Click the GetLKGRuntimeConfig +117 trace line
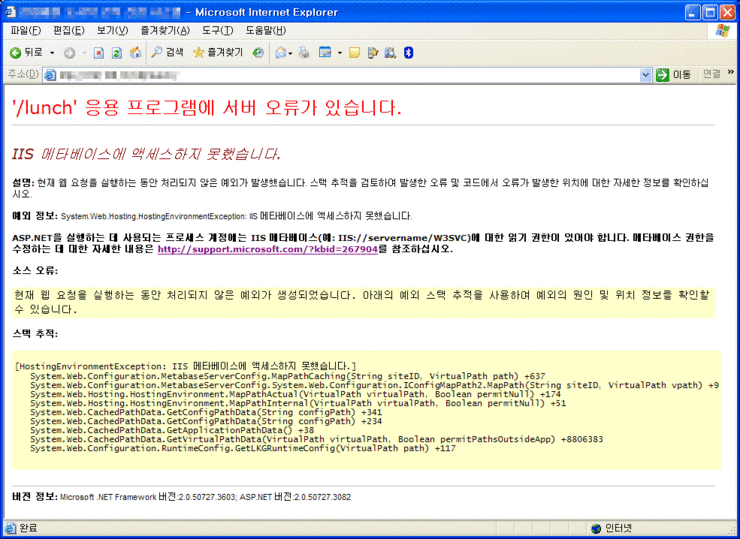This screenshot has width=740, height=539. click(x=243, y=448)
